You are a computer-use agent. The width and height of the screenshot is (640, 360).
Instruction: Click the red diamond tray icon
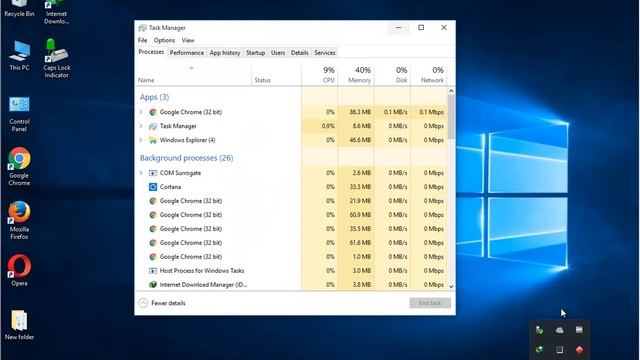click(x=579, y=350)
